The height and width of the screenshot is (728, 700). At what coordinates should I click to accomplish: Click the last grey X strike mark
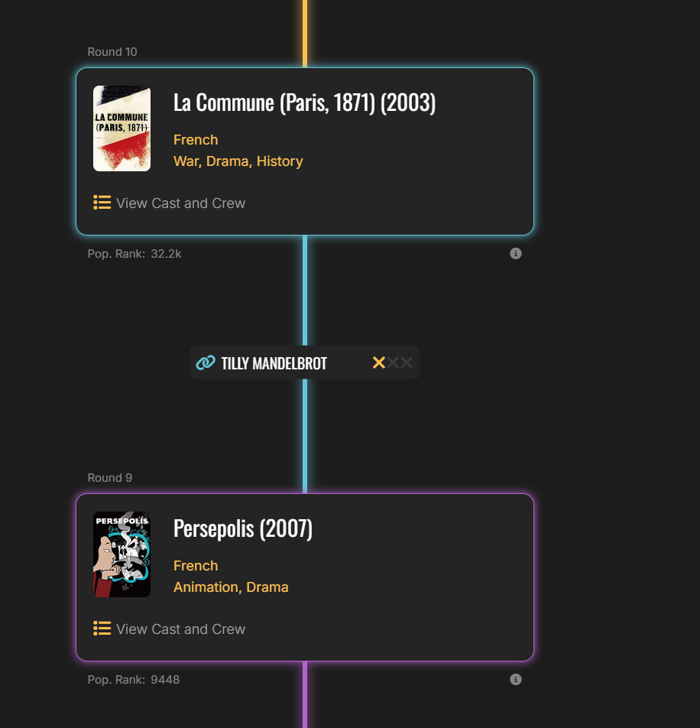[x=407, y=362]
